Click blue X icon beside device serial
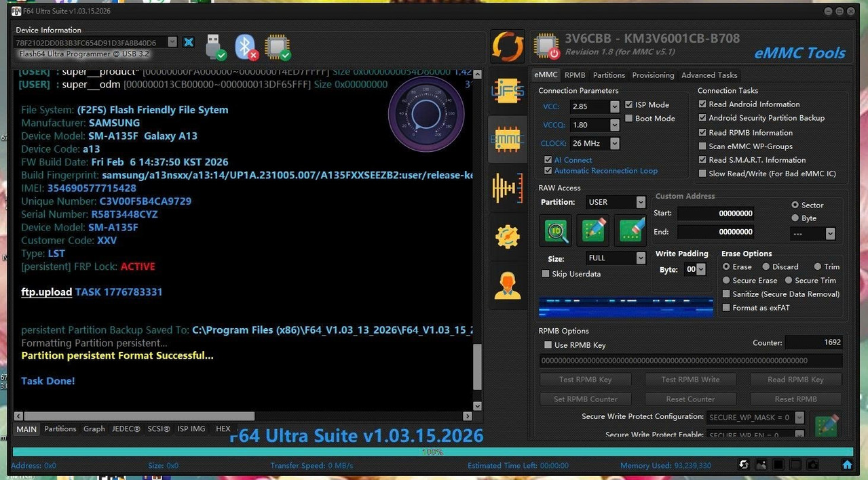 (189, 42)
